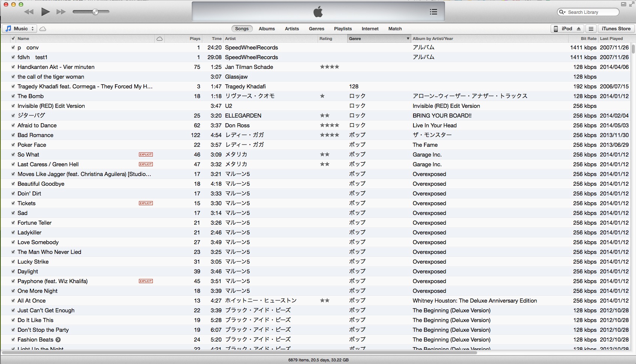The image size is (636, 364).
Task: Select the Songs tab
Action: coord(242,29)
